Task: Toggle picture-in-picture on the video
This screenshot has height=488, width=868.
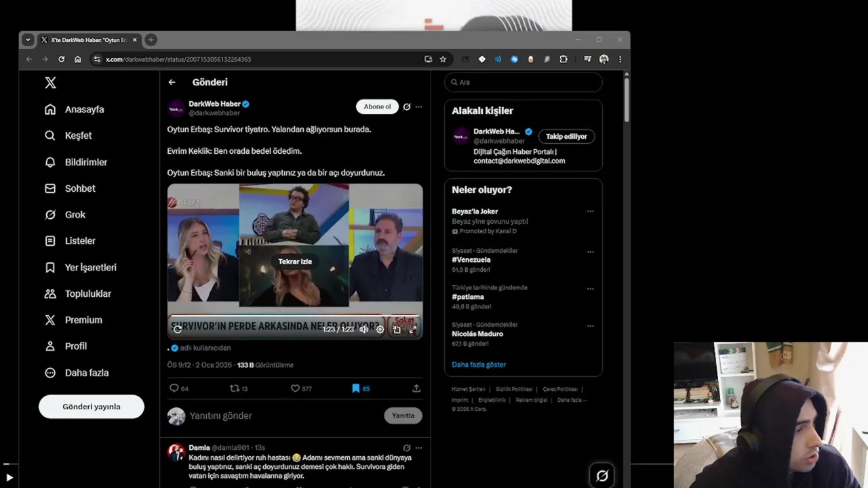Action: tap(397, 329)
